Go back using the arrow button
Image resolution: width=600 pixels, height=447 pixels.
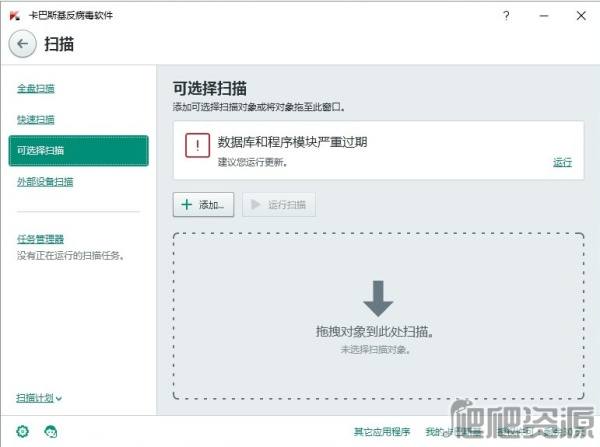tap(23, 44)
